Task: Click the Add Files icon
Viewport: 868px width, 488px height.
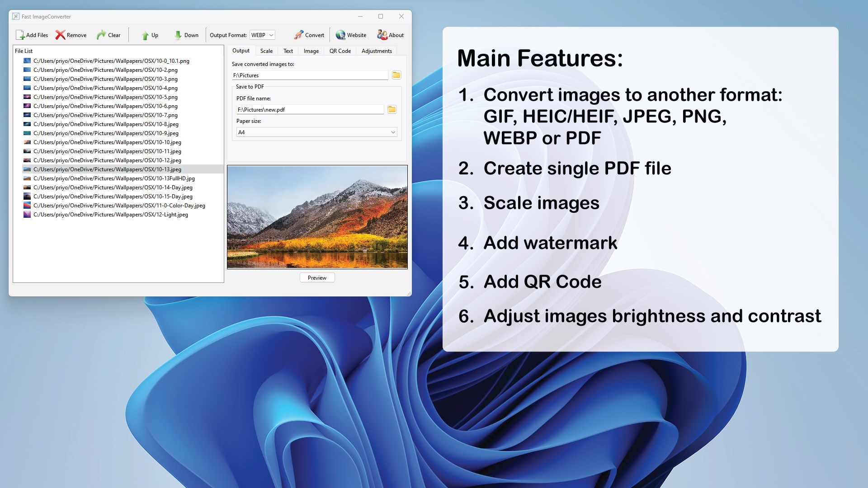Action: click(x=20, y=35)
